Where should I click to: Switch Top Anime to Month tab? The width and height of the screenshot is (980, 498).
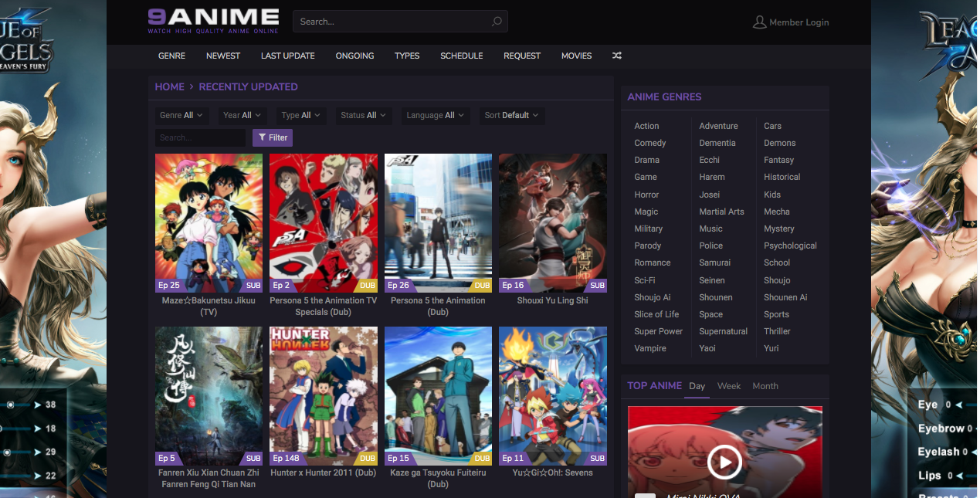pyautogui.click(x=765, y=386)
